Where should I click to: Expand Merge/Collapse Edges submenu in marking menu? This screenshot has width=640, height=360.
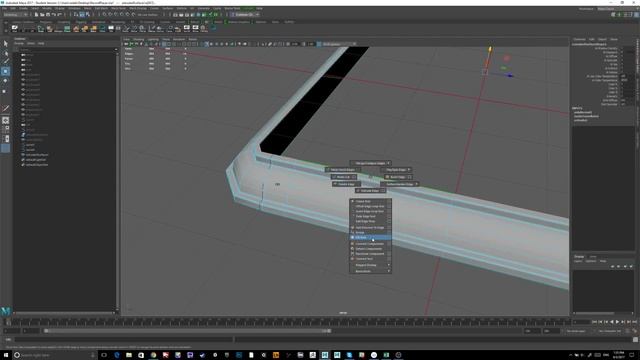tap(371, 163)
